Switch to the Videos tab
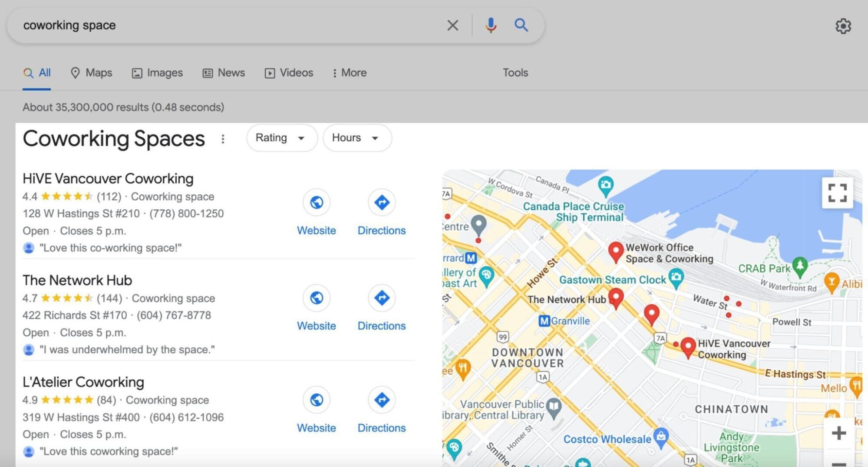 pos(289,73)
